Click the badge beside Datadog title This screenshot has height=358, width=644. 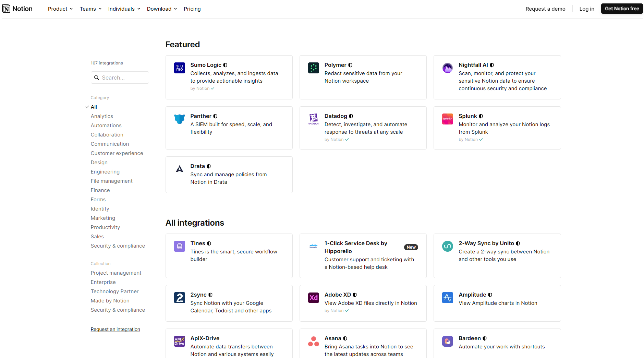tap(351, 116)
